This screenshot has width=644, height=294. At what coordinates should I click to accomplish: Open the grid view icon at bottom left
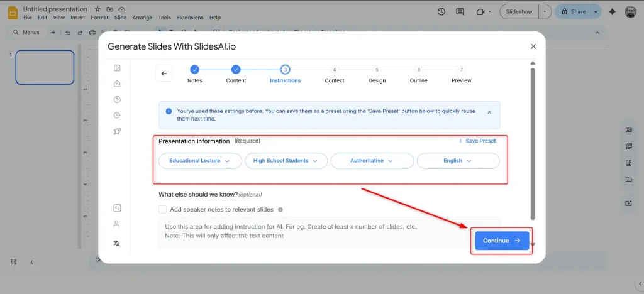tap(14, 262)
